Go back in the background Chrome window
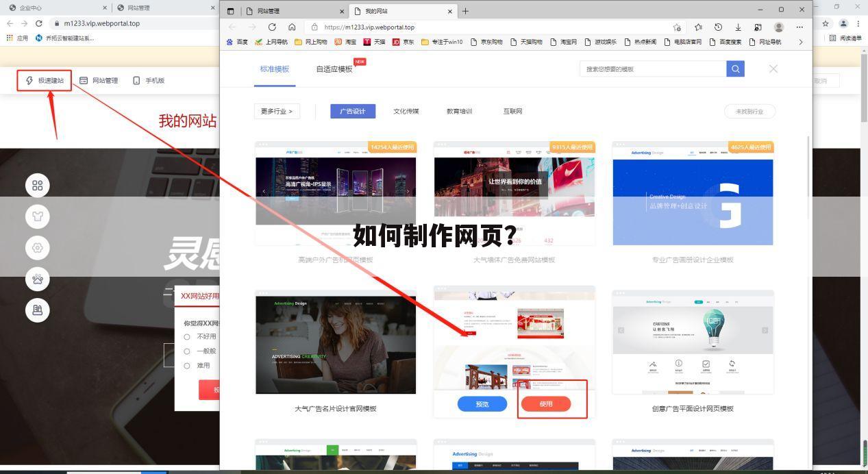The height and width of the screenshot is (474, 868). [8, 23]
